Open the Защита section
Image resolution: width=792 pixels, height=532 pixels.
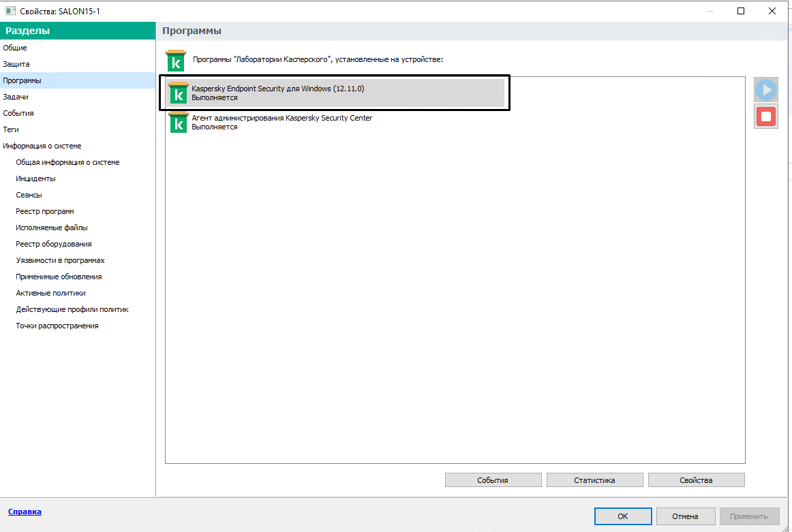78,64
